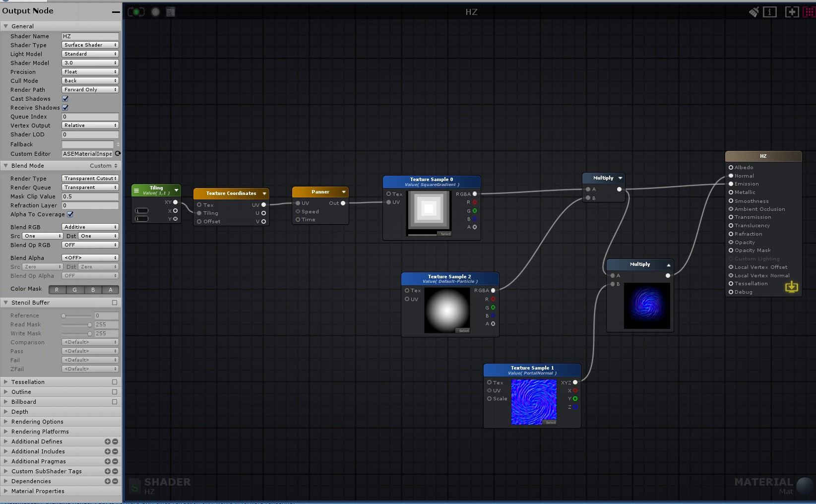Disable the Cast Shadows checkbox
Screen dimensions: 816x504
[65, 99]
